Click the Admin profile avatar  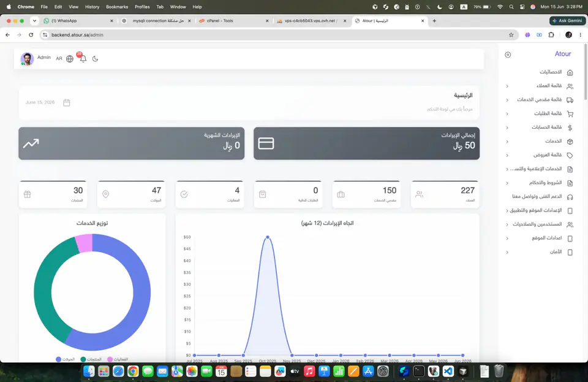[x=27, y=58]
